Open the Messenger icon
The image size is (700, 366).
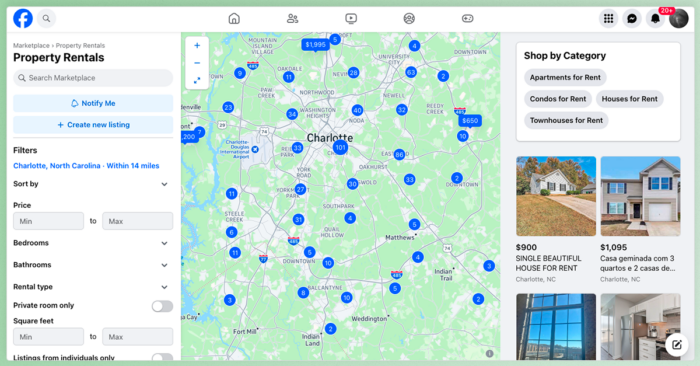click(632, 19)
